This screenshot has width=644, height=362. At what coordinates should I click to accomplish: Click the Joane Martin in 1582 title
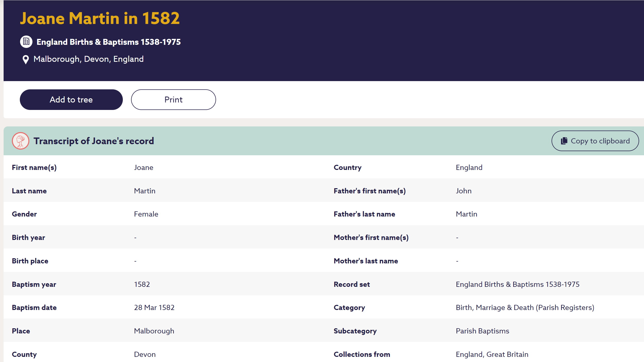pos(100,19)
